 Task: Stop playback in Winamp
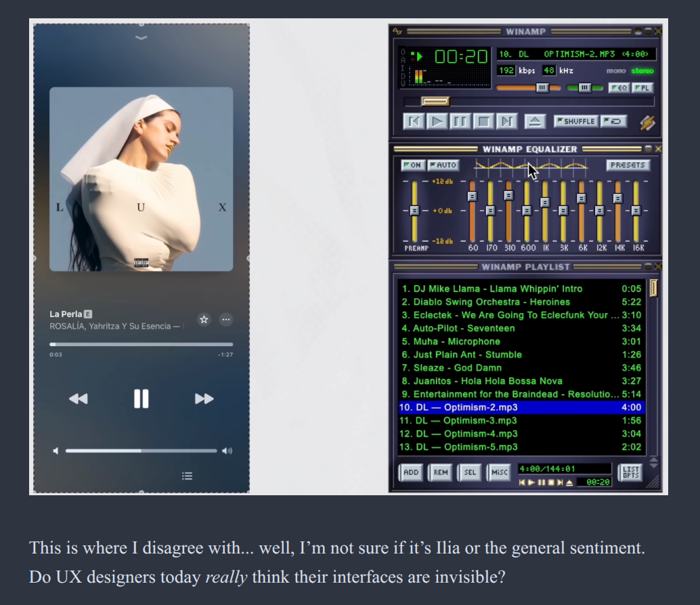[483, 121]
